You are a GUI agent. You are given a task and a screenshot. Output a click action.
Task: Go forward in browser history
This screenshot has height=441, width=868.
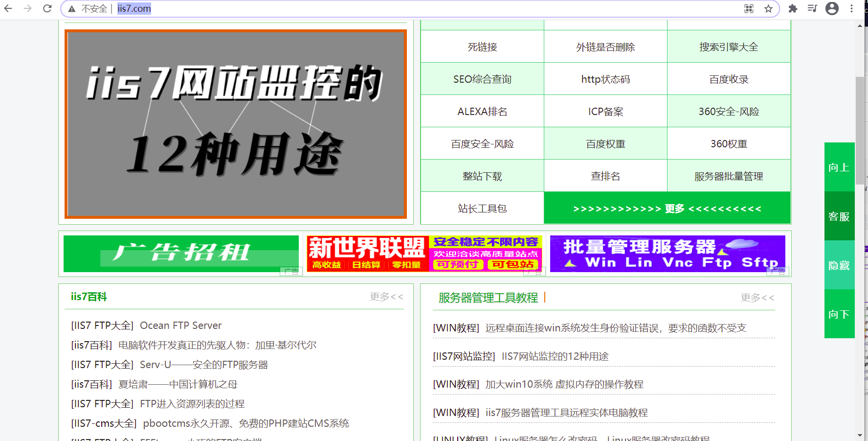click(x=28, y=8)
